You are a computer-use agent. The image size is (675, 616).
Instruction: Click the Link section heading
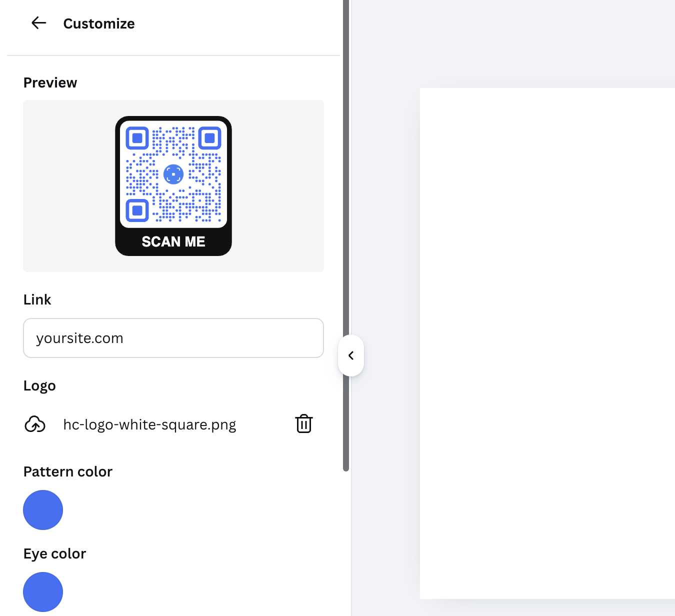37,299
